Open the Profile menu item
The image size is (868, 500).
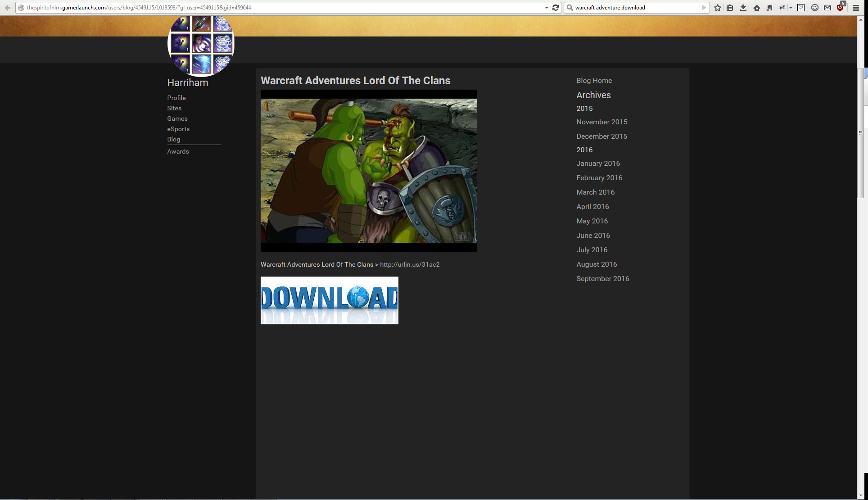point(176,98)
